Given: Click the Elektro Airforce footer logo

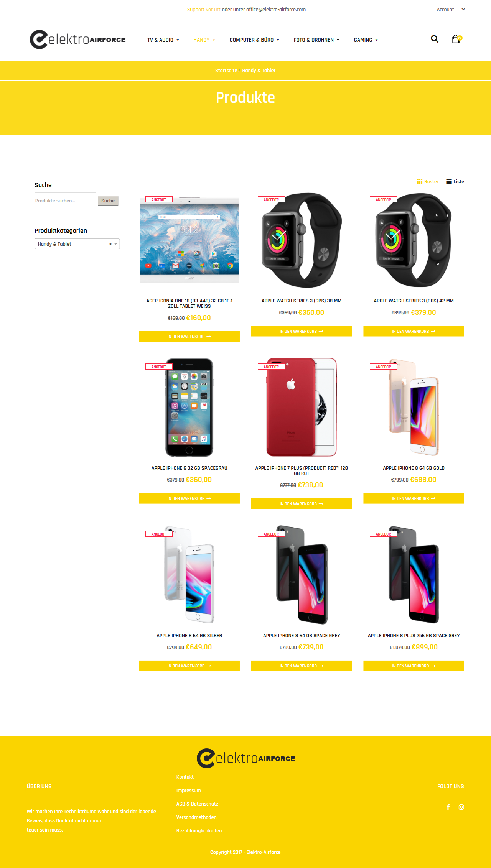Looking at the screenshot, I should 246,758.
